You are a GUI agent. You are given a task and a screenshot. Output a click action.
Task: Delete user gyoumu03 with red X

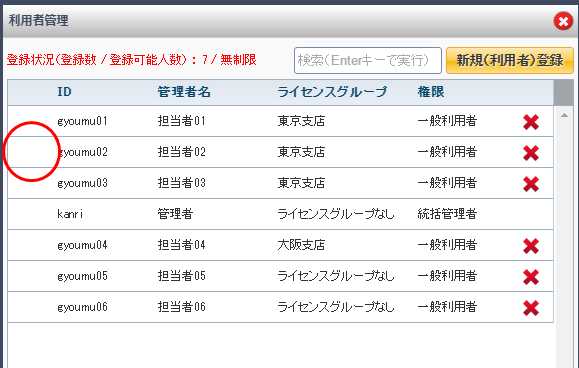(x=531, y=184)
